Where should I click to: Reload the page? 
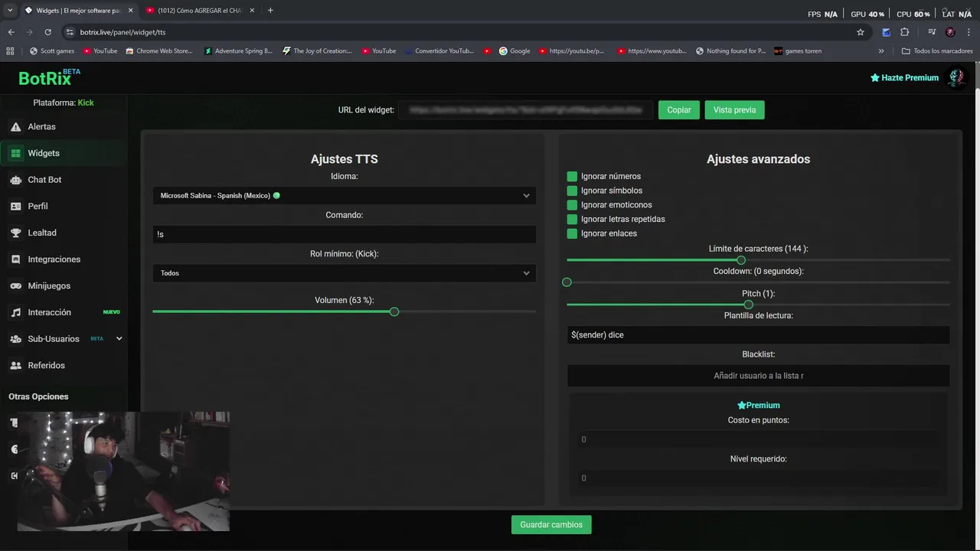coord(47,32)
